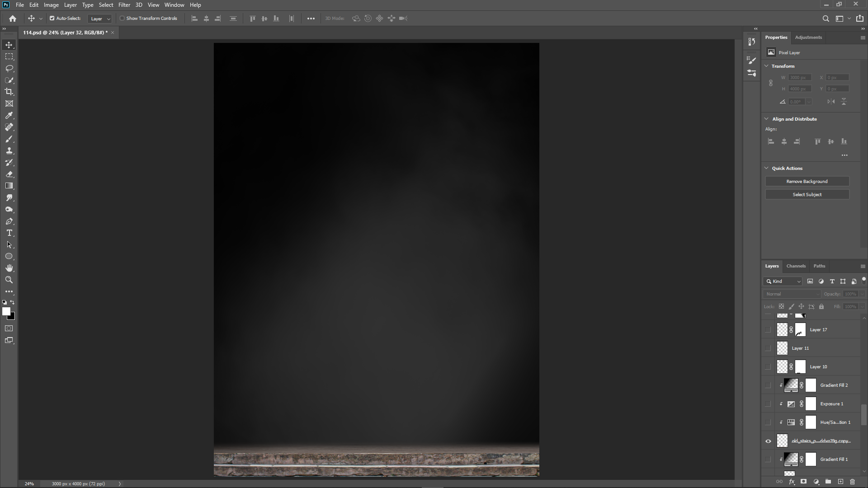Open the Image menu
Viewport: 868px width, 488px height.
coord(51,5)
